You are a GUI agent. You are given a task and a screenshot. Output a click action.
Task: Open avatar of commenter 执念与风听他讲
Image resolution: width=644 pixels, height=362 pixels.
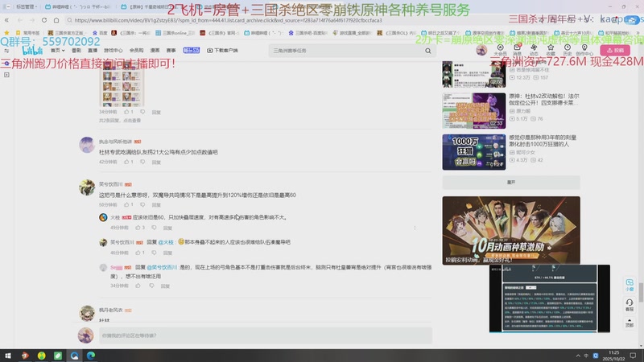87,145
